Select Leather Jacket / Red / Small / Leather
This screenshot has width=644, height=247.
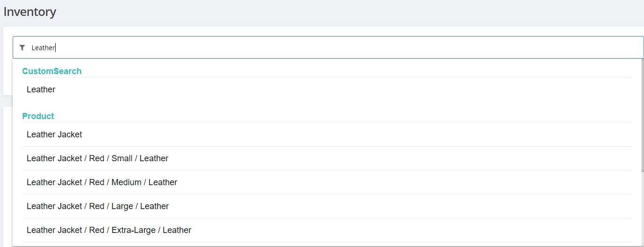click(97, 158)
